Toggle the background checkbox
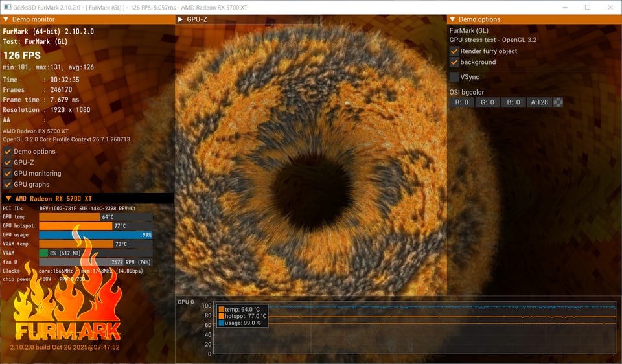The width and height of the screenshot is (622, 364). [x=454, y=62]
